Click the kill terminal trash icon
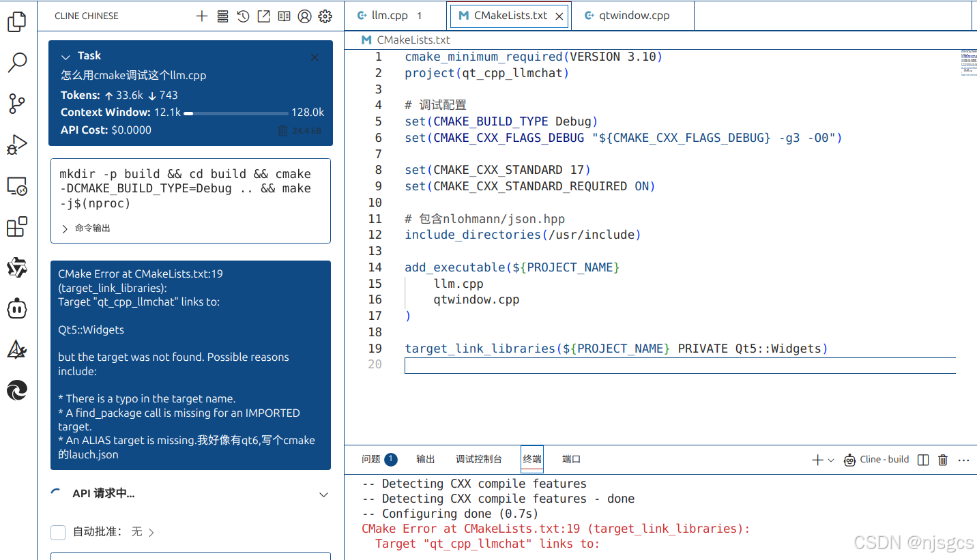Viewport: 977px width, 560px height. [942, 460]
